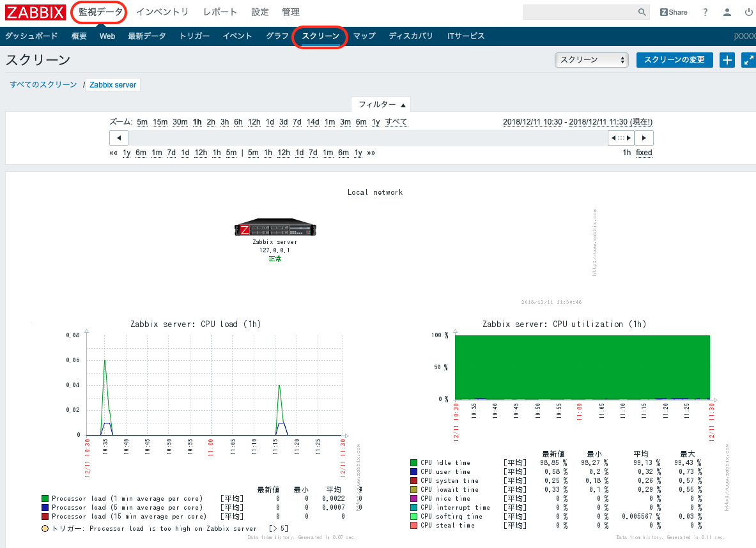Click the search magnifier icon

(x=642, y=12)
